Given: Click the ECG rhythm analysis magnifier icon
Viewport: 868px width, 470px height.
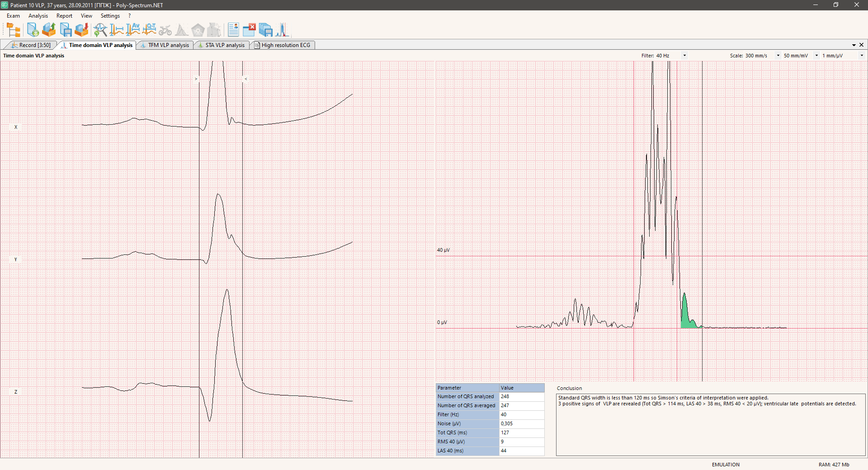Looking at the screenshot, I should 100,30.
